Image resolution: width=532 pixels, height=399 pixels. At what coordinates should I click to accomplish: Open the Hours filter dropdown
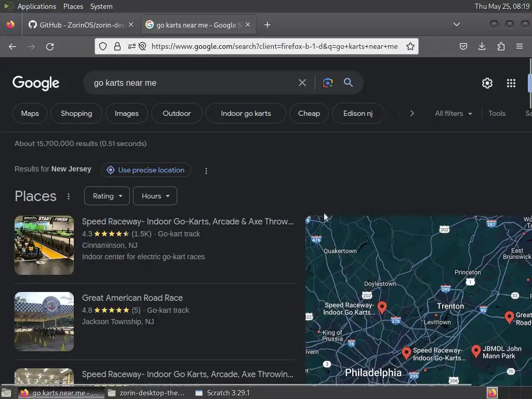point(155,196)
